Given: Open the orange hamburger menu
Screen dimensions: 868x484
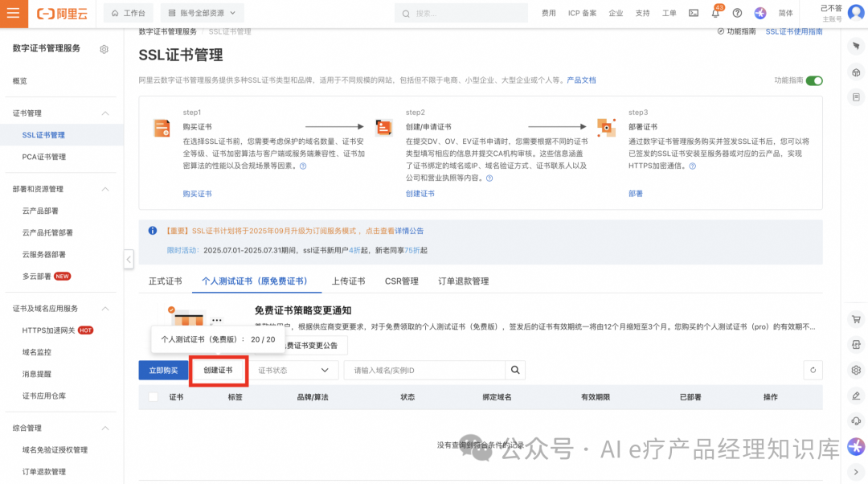Looking at the screenshot, I should (14, 14).
